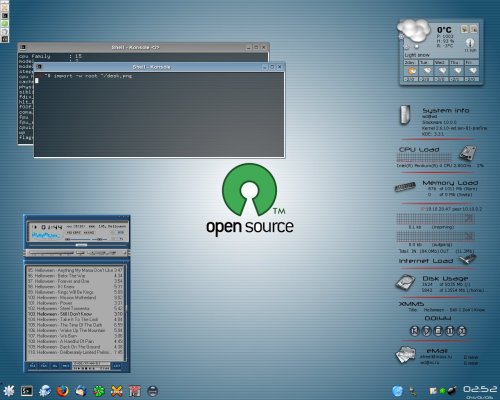Launch the Konsole terminal from the panel
The width and height of the screenshot is (500, 400).
click(27, 391)
